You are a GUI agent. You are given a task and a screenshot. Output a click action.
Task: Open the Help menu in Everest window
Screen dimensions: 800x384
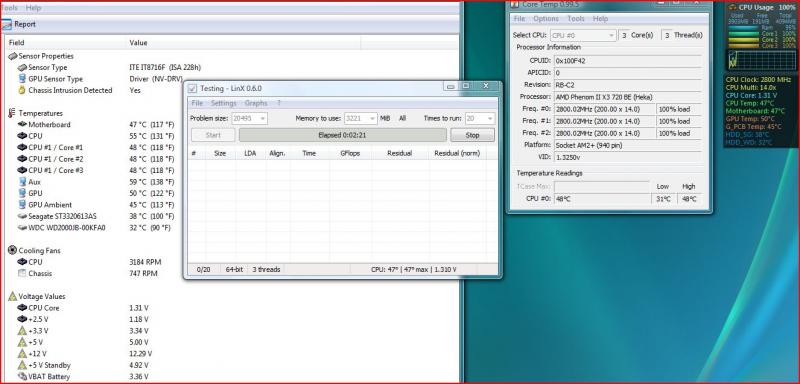pos(34,8)
